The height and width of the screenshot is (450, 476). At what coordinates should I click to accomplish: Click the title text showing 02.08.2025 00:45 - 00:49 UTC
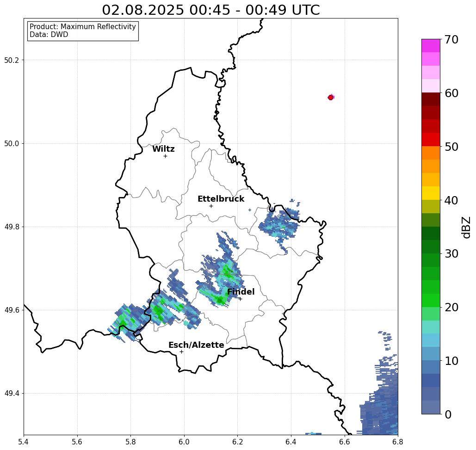click(x=210, y=10)
